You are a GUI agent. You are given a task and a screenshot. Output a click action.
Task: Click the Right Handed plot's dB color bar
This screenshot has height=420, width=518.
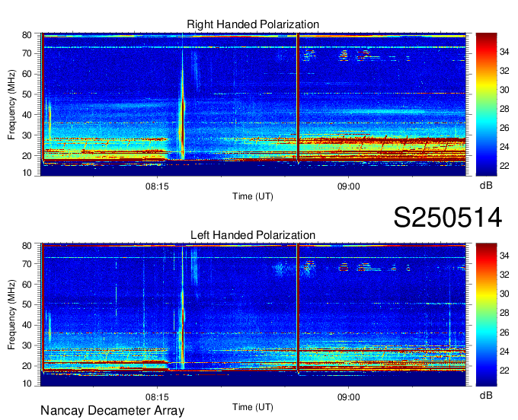486,104
